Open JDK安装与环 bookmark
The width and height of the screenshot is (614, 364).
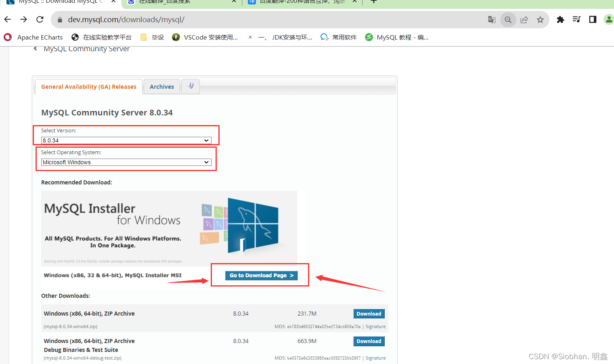tap(280, 37)
